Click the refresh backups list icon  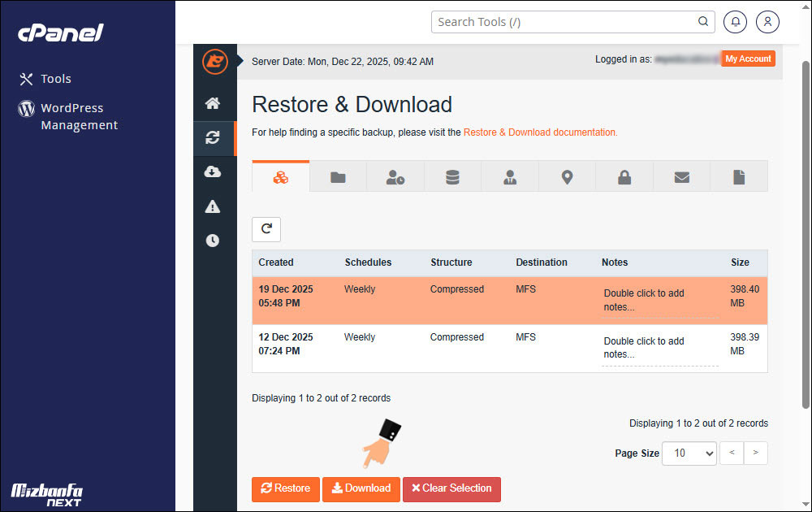266,229
